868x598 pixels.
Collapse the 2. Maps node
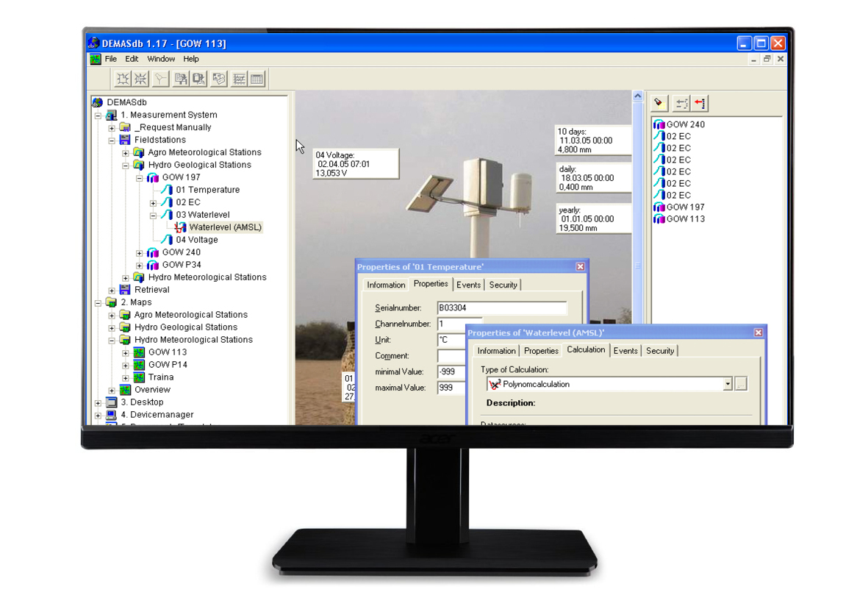pyautogui.click(x=98, y=302)
